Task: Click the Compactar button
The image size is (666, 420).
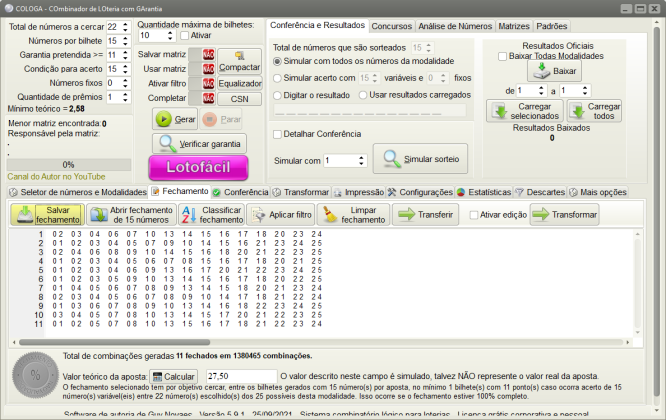Action: pos(239,61)
